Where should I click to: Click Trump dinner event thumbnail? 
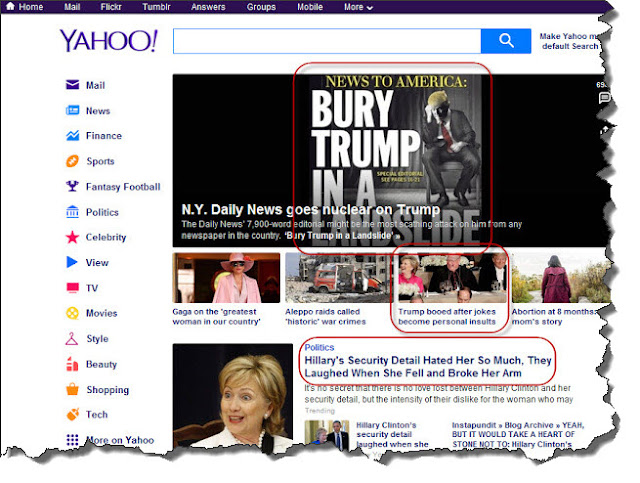pos(452,278)
